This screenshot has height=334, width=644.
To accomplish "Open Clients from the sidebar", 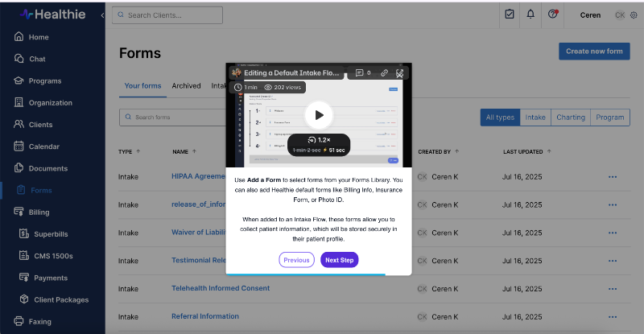I will (x=33, y=125).
